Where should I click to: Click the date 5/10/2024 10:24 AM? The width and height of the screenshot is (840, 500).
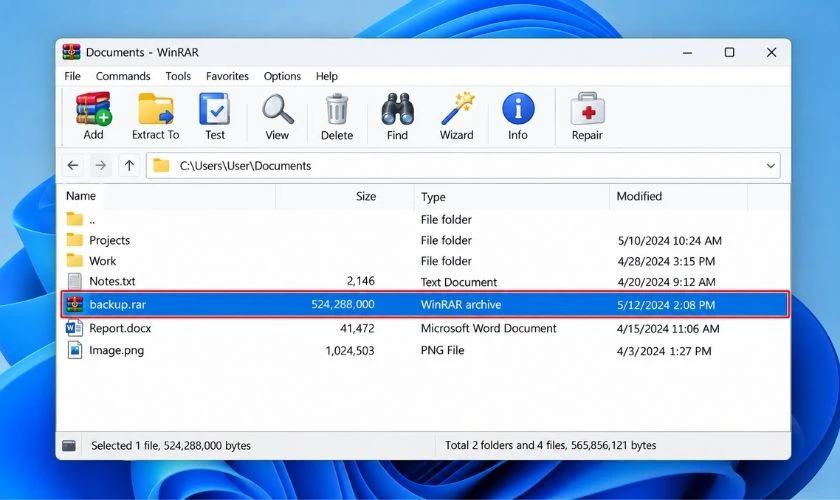coord(670,241)
